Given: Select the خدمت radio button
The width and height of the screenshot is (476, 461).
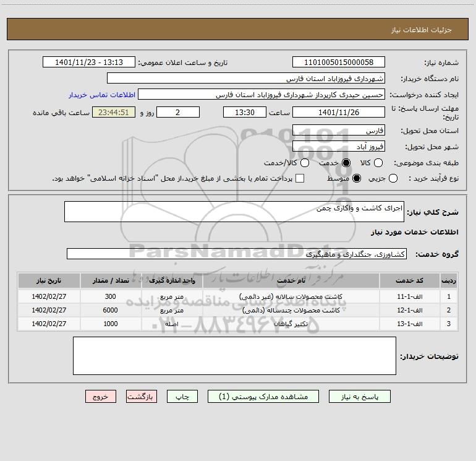Looking at the screenshot, I should click(x=346, y=163).
